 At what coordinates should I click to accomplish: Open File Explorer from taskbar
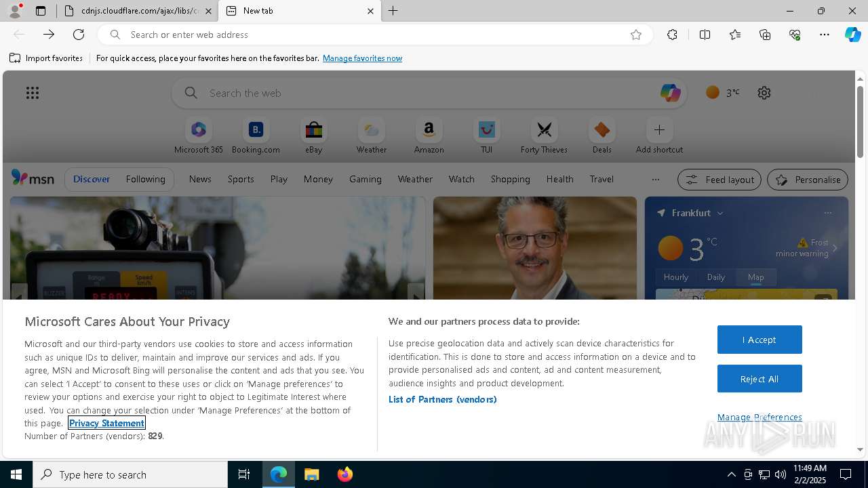pyautogui.click(x=312, y=474)
